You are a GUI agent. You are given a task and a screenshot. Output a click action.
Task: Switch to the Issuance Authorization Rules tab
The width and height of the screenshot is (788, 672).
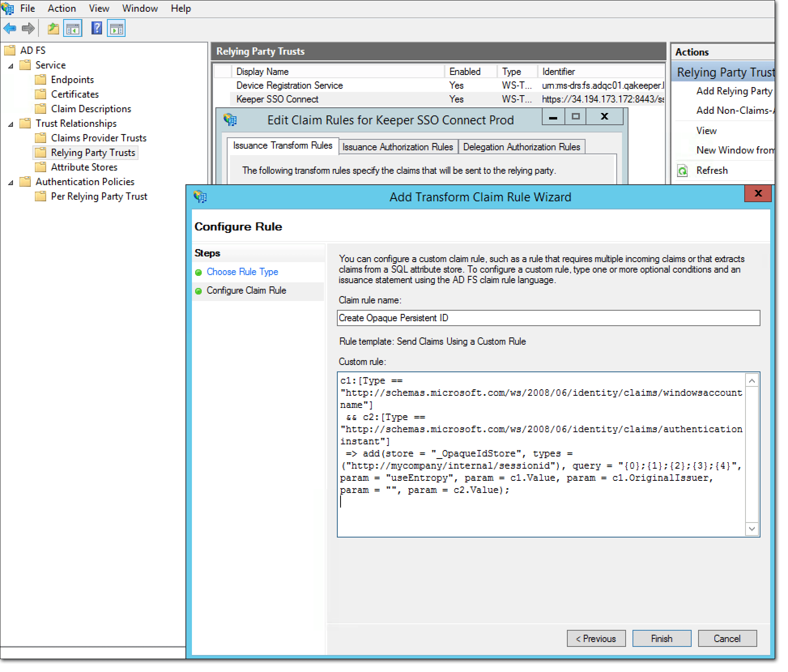(398, 147)
